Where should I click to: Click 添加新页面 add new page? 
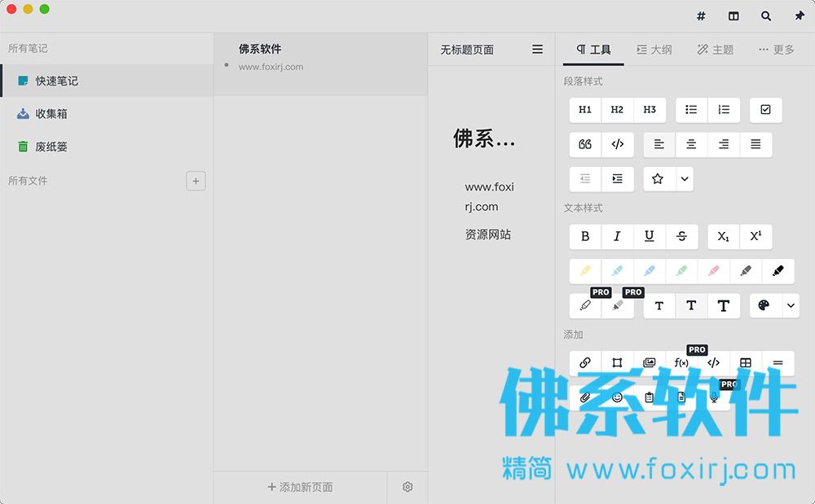(x=301, y=488)
